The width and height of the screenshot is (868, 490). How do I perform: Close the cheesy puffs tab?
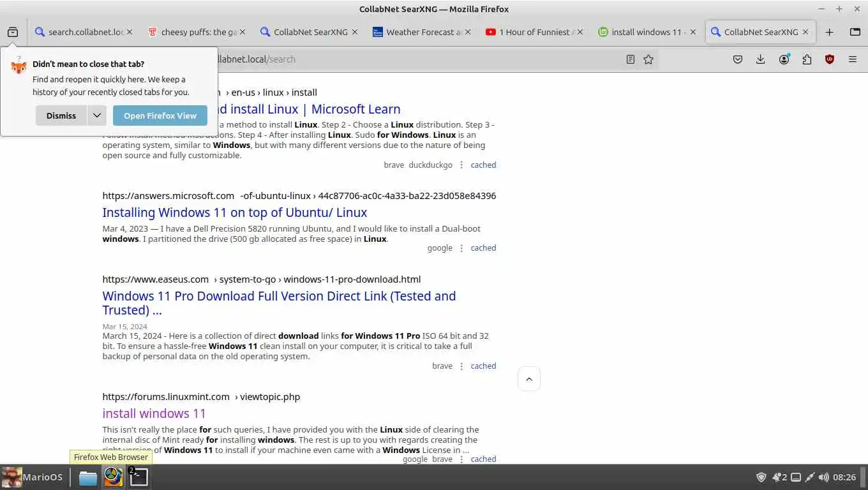point(243,32)
